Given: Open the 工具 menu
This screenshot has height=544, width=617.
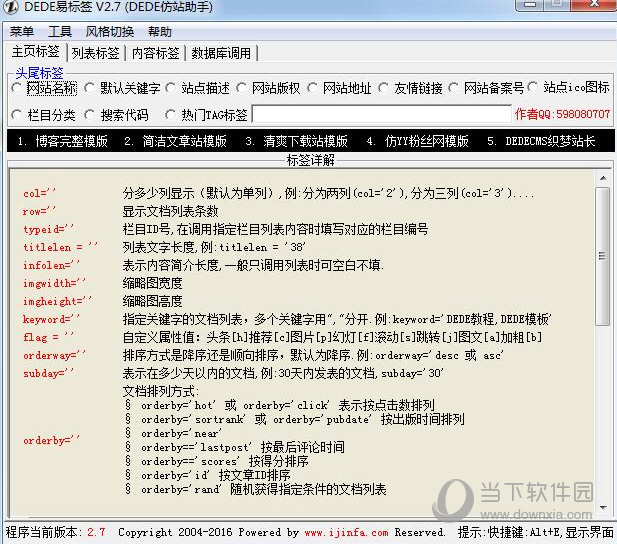Looking at the screenshot, I should (60, 31).
